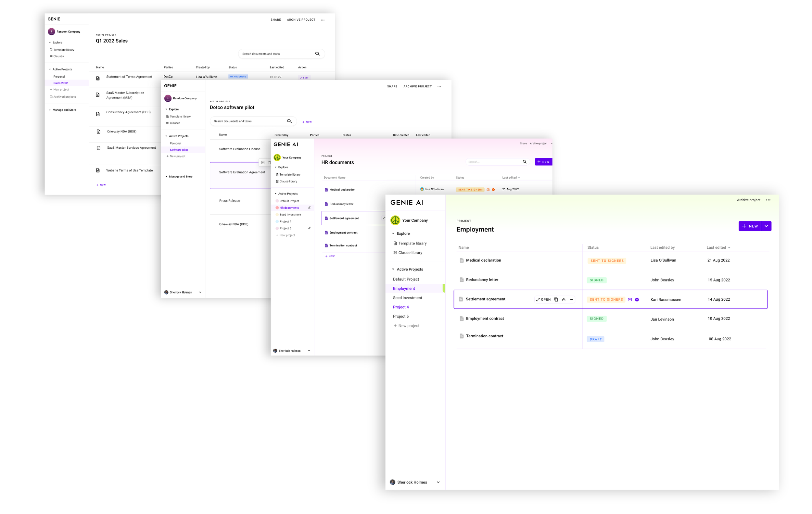Collapse the Active Projects section in Employment sidebar
This screenshot has height=514, width=812.
[393, 269]
